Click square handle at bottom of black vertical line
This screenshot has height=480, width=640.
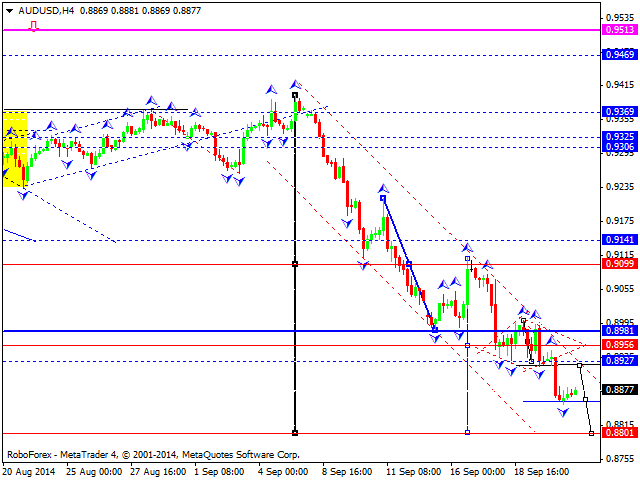click(295, 433)
